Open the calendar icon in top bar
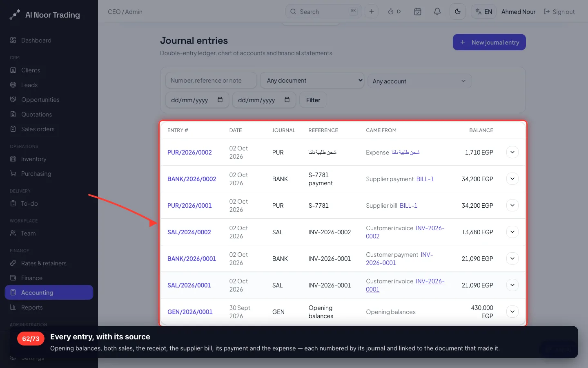 (417, 11)
